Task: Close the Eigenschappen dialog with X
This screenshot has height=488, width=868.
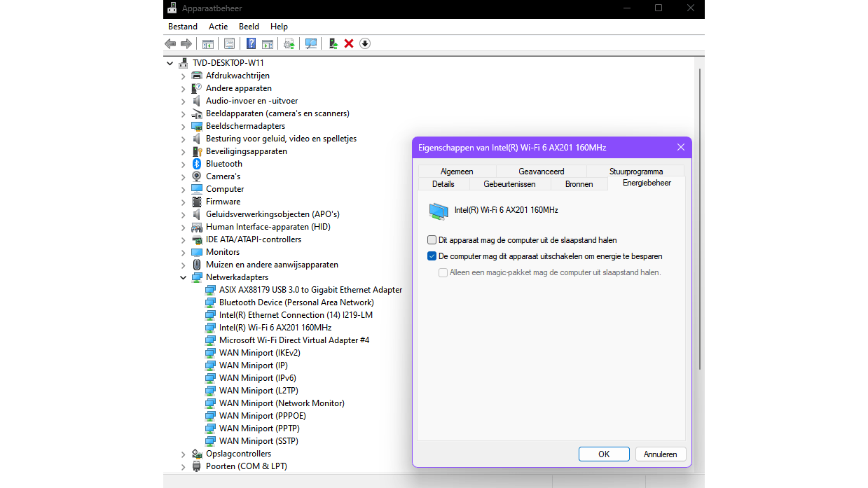Action: coord(680,148)
